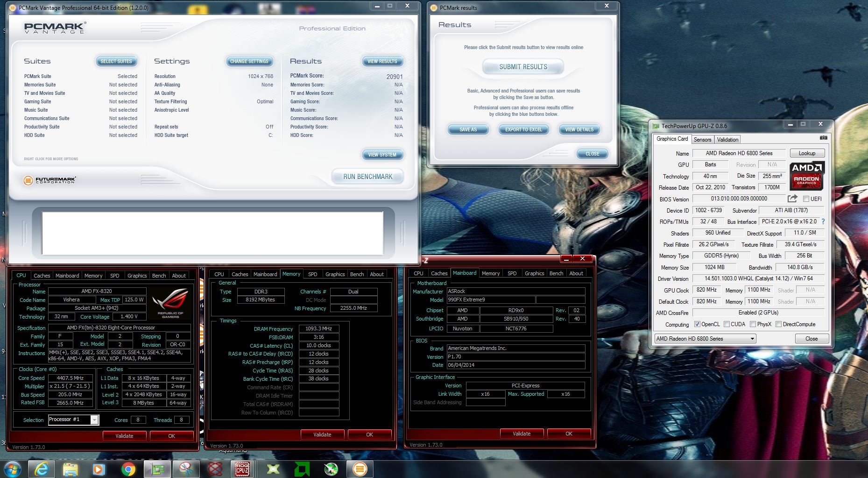This screenshot has height=478, width=868.
Task: Click the PCMark results title bar icon
Action: pyautogui.click(x=434, y=7)
